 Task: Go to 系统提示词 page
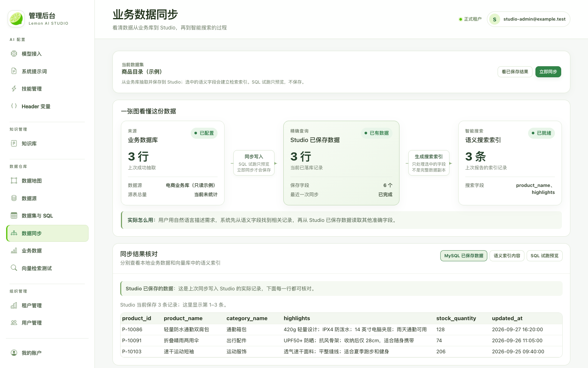47,71
